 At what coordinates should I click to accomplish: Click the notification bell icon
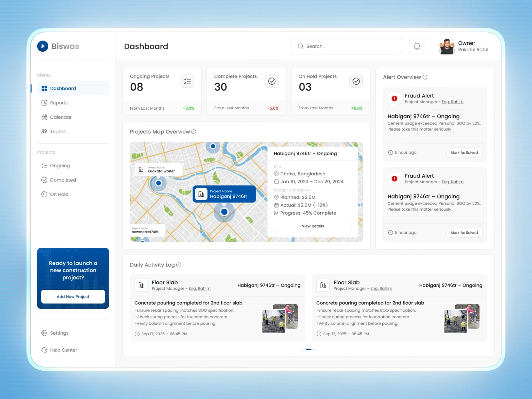[417, 46]
